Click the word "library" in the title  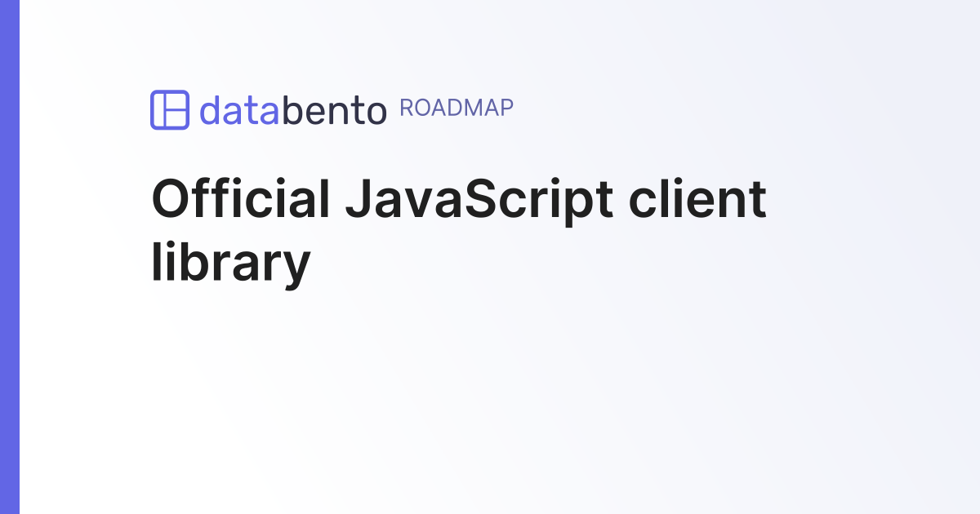click(x=231, y=264)
